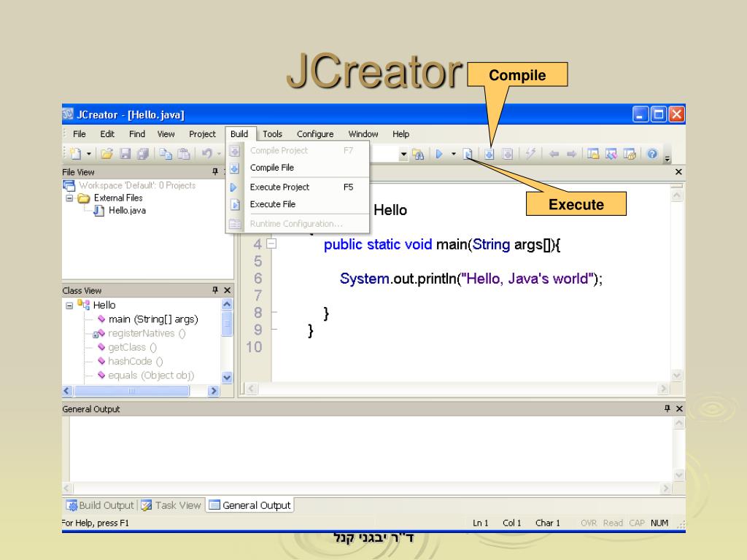Select main (String[] args) method
Screen dimensions: 747x560
tap(153, 319)
